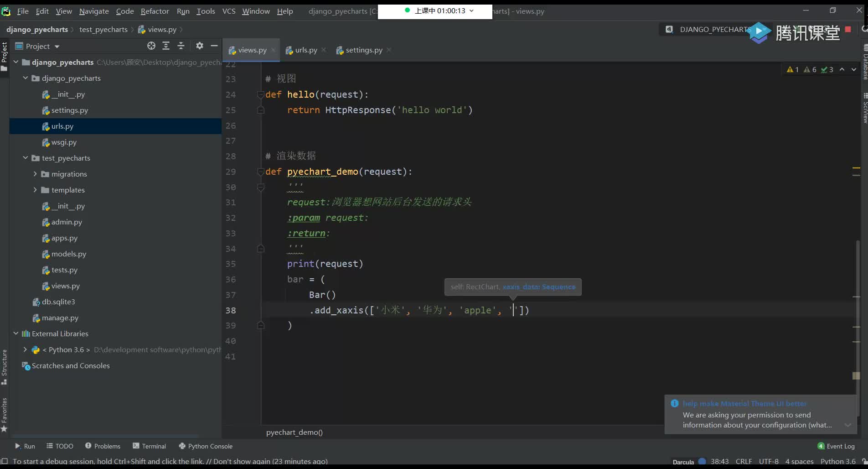
Task: Open the TODO tool window
Action: (60, 446)
